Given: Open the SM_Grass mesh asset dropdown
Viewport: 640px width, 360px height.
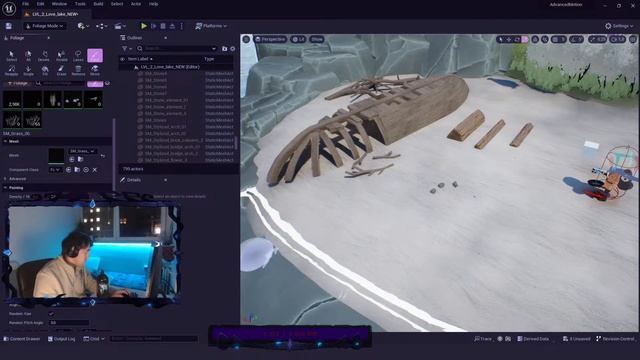Looking at the screenshot, I should pyautogui.click(x=82, y=151).
